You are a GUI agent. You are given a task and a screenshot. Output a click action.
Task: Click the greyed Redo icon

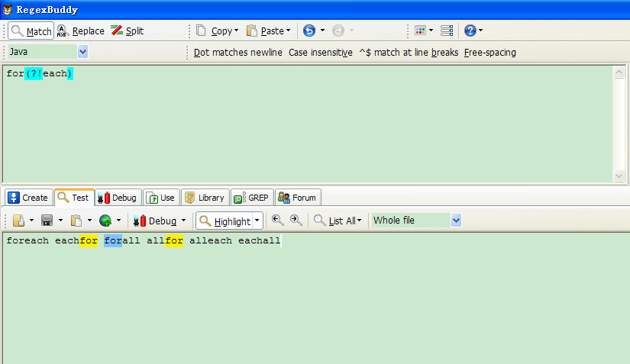click(x=338, y=31)
